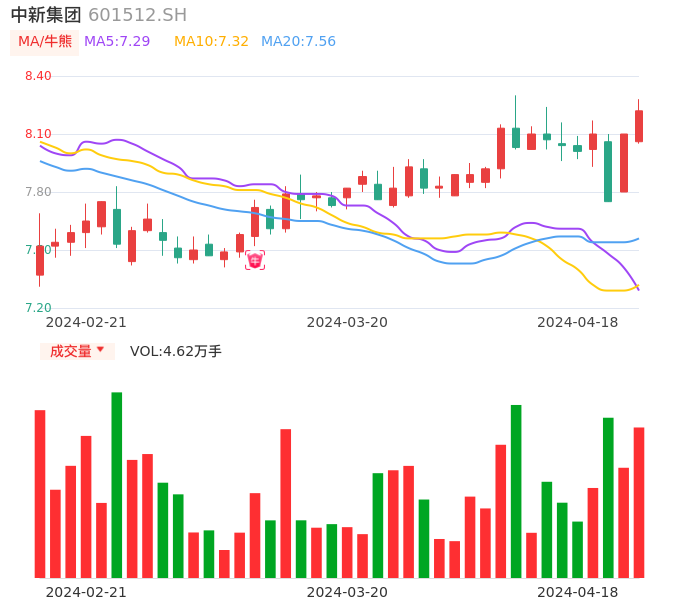Click the last red volume bar
686x606 pixels.
(639, 502)
